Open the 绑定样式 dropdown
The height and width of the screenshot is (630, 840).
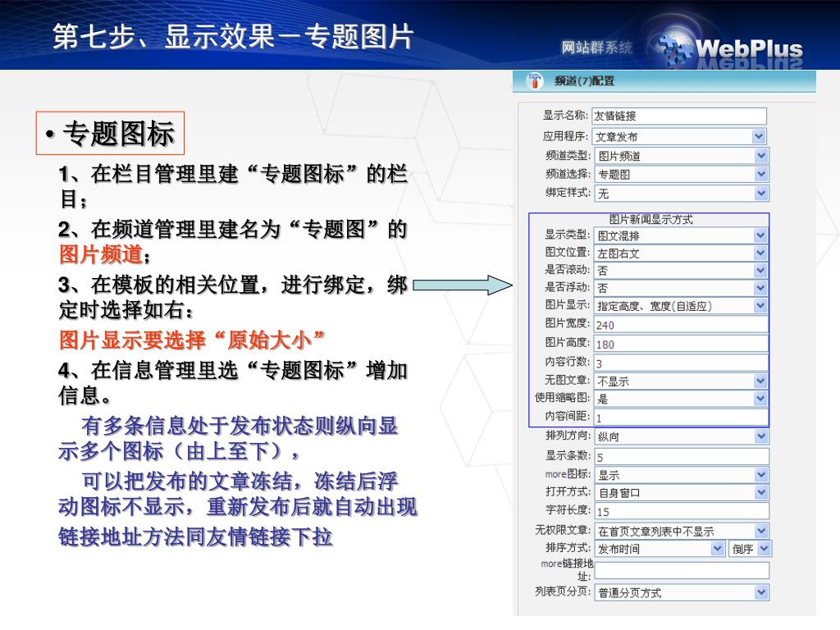(x=682, y=194)
